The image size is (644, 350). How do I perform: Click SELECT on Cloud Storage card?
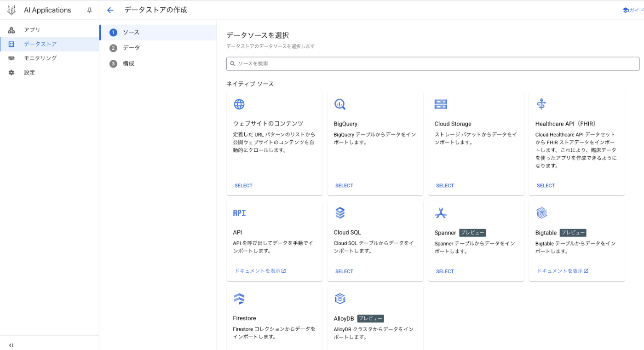tap(445, 186)
